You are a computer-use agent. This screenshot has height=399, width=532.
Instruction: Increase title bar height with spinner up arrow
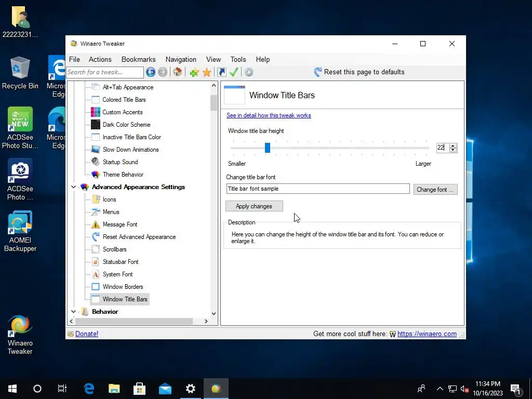(x=453, y=145)
